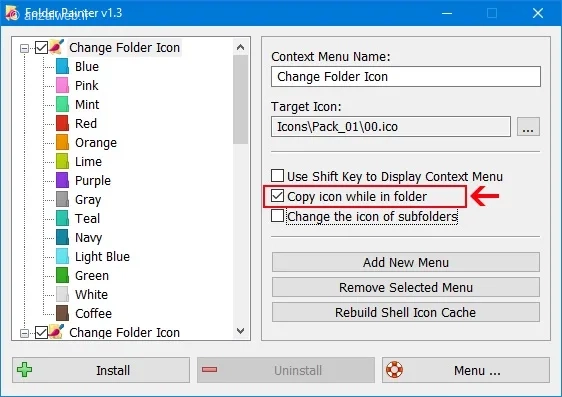Enable Use Shift Key to Display Context Menu
This screenshot has width=562, height=397.
click(277, 176)
